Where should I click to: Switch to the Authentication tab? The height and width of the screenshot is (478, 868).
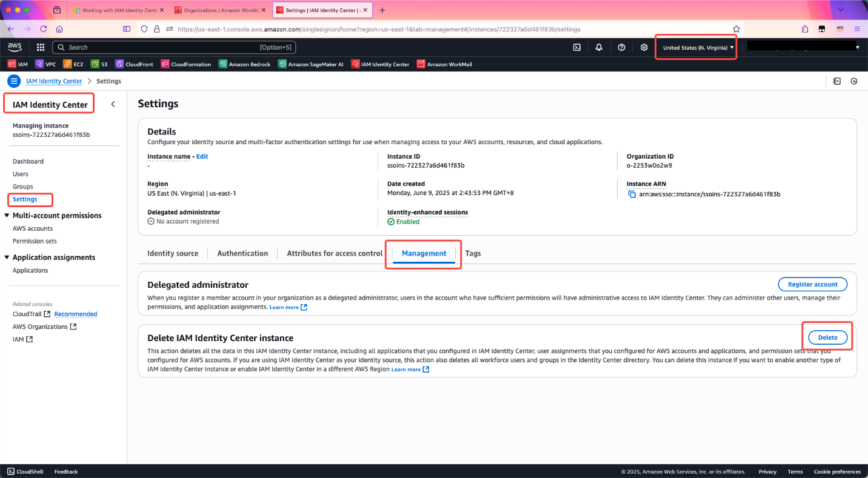coord(242,253)
